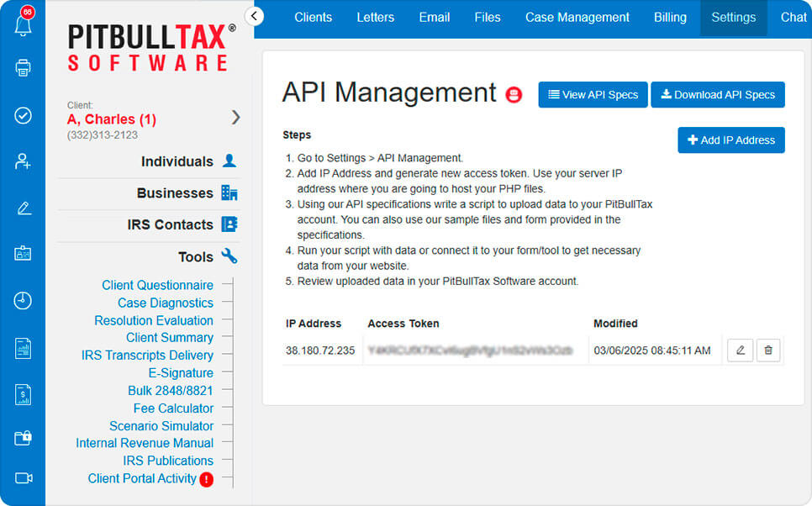Image resolution: width=812 pixels, height=506 pixels.
Task: Click the Modified column header
Action: 615,324
